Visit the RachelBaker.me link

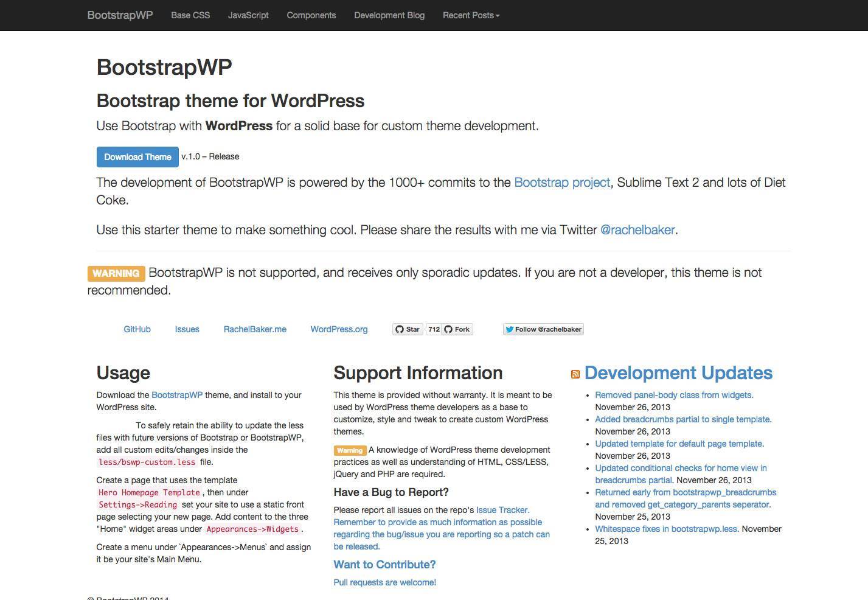point(255,329)
